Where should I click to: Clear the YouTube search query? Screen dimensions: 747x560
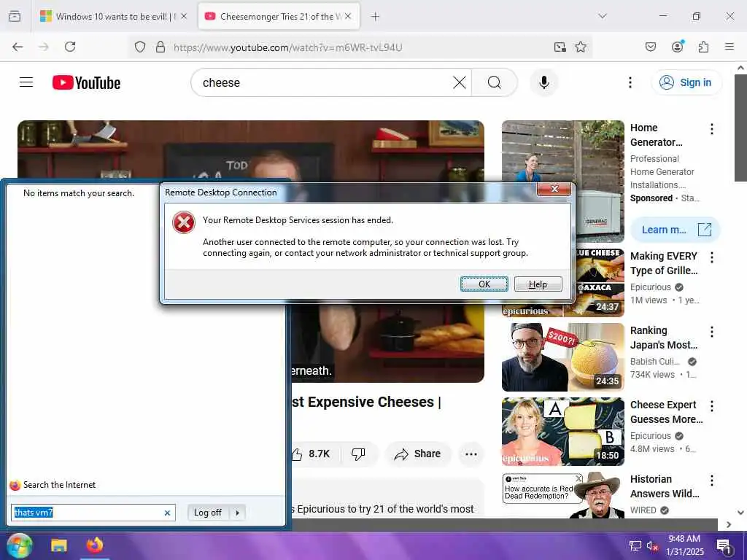pyautogui.click(x=460, y=82)
